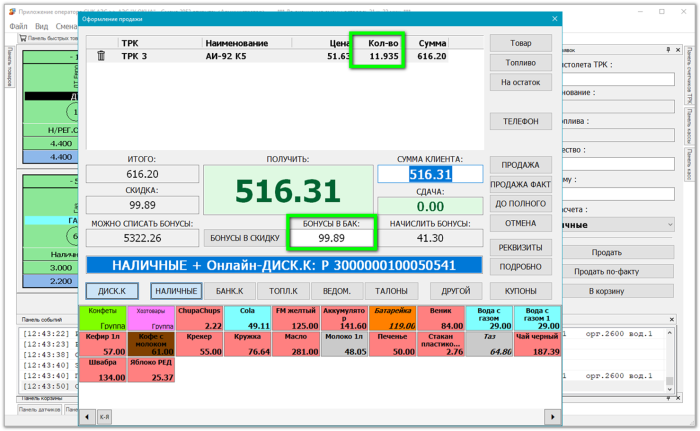Click the Топливо button

tap(521, 63)
